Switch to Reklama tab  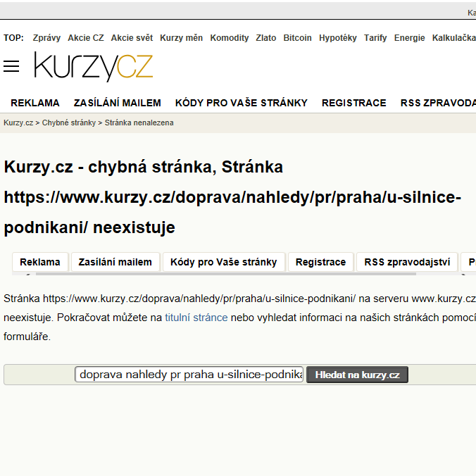coord(40,262)
